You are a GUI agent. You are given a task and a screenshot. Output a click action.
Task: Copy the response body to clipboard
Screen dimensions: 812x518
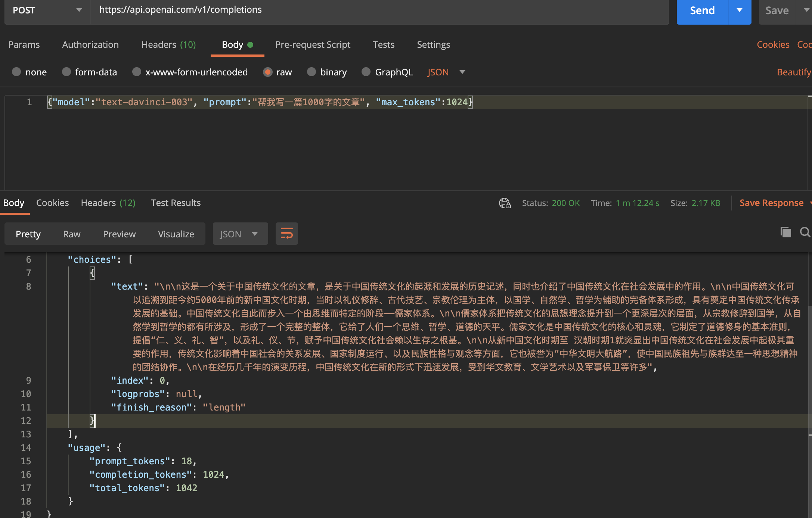point(785,232)
